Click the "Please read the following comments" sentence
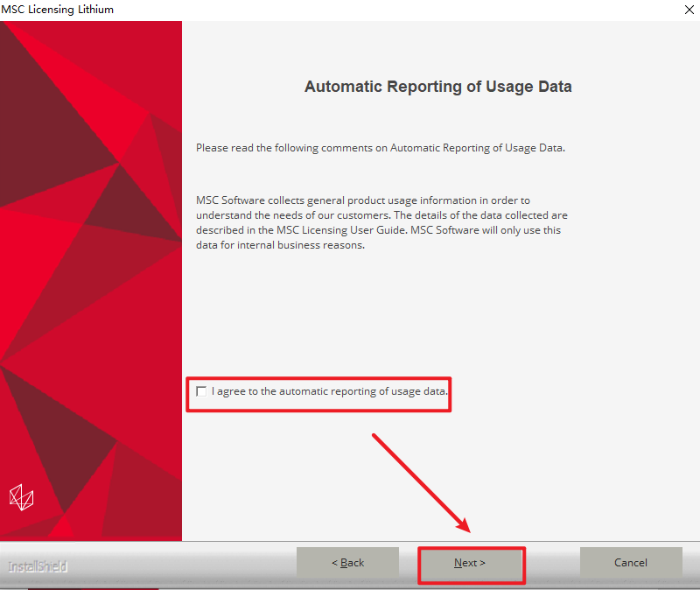This screenshot has height=590, width=700. tap(380, 148)
